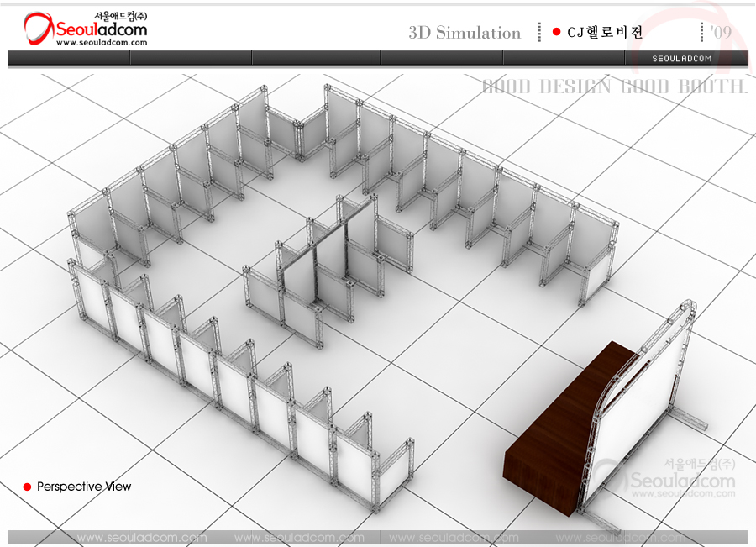
Task: Click the red dot next to Perspective View
Action: [27, 487]
